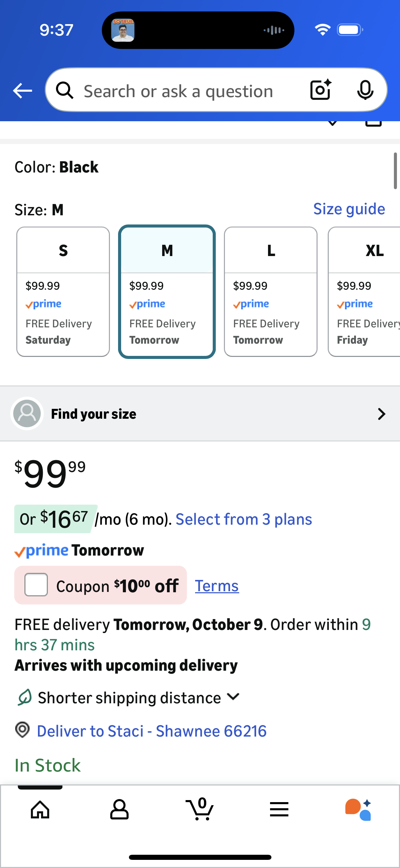Launch the Rufus AI assistant icon
This screenshot has height=868, width=400.
coord(358,810)
